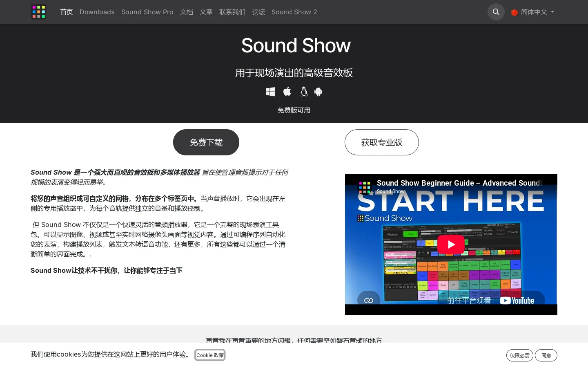Open the 论坛 nav item
The width and height of the screenshot is (588, 368).
[x=258, y=12]
